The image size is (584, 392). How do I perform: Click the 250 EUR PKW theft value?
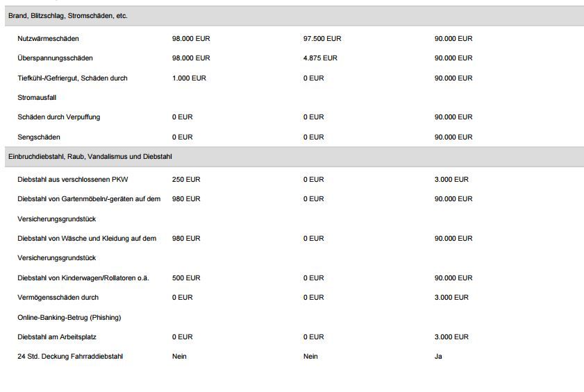click(x=186, y=180)
